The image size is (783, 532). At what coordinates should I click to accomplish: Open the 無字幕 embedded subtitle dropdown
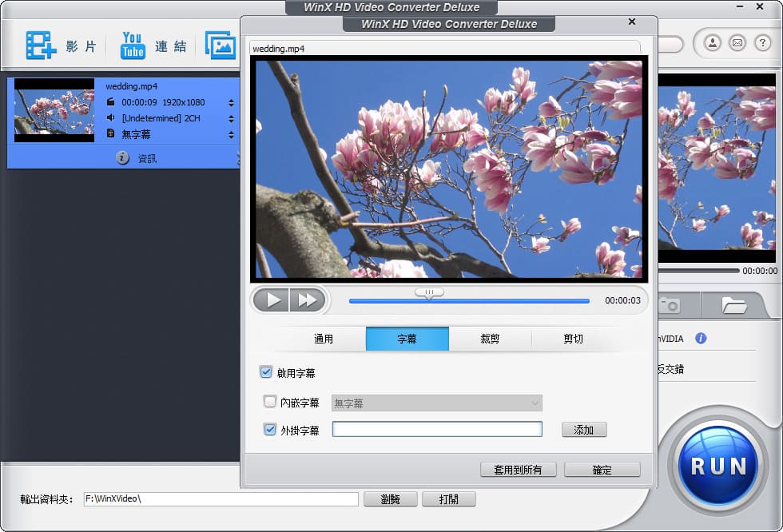[436, 403]
